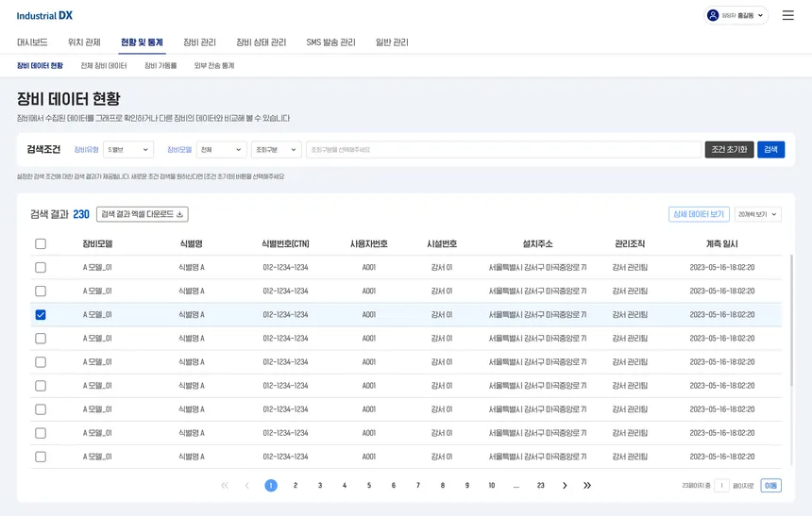Open the 장비모델 전체 dropdown

click(x=221, y=150)
